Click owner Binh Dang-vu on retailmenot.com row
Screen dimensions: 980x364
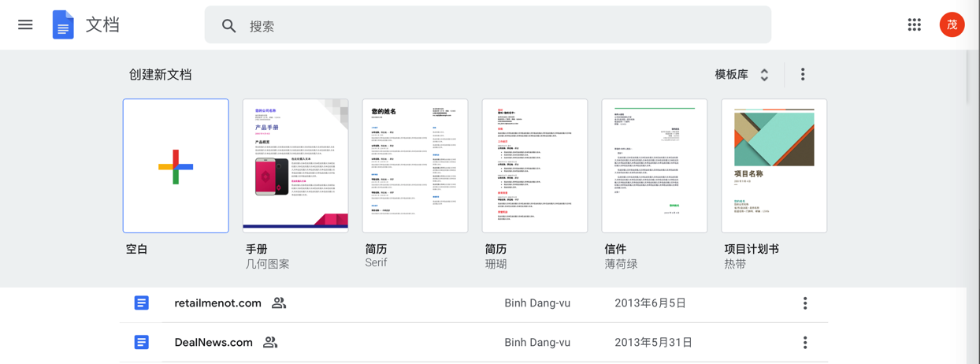[x=537, y=303]
